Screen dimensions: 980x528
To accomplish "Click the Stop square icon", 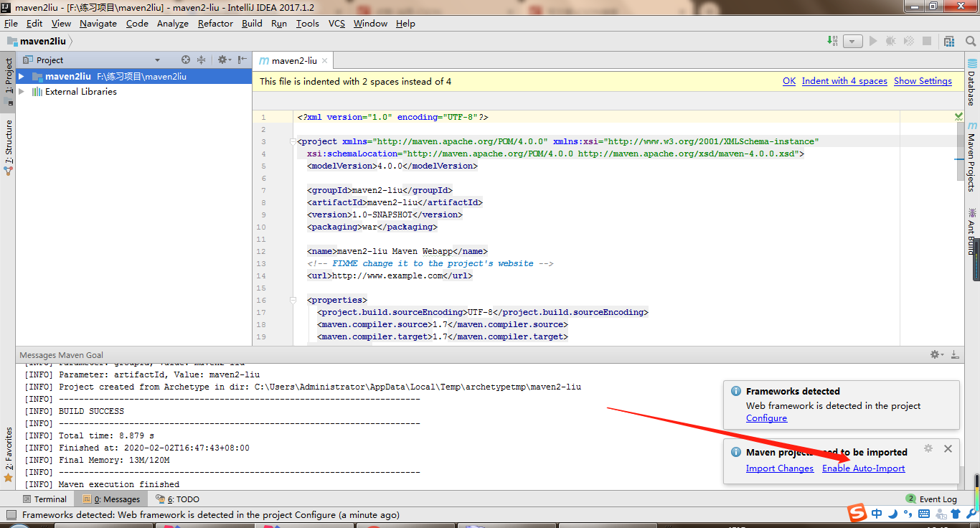I will pyautogui.click(x=927, y=42).
